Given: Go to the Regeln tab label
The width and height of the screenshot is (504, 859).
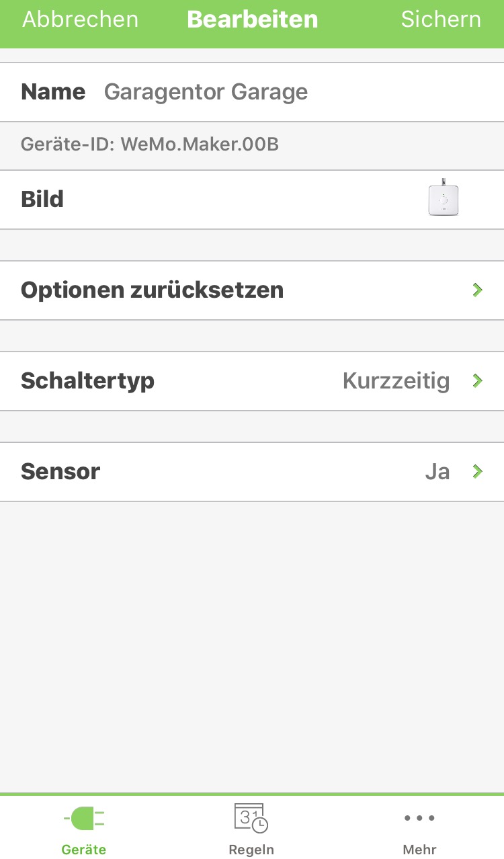Looking at the screenshot, I should (251, 850).
